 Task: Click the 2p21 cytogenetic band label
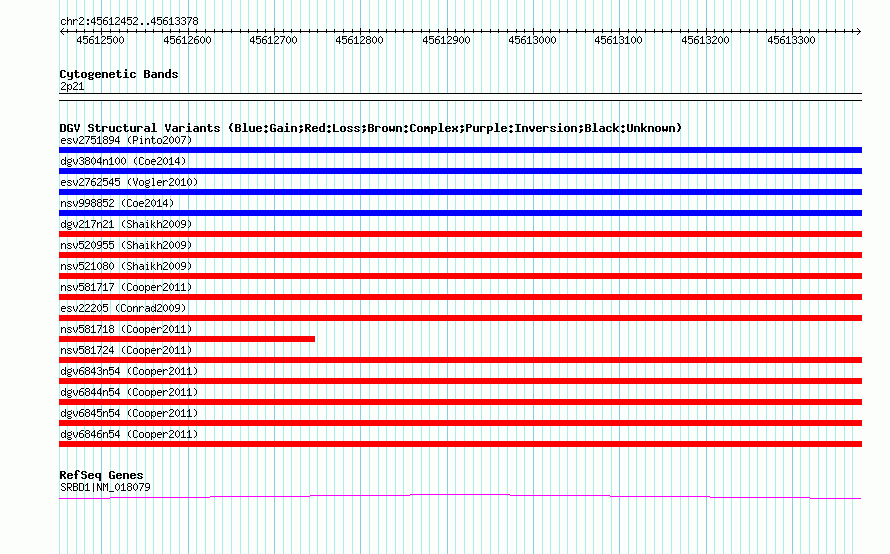tap(72, 86)
